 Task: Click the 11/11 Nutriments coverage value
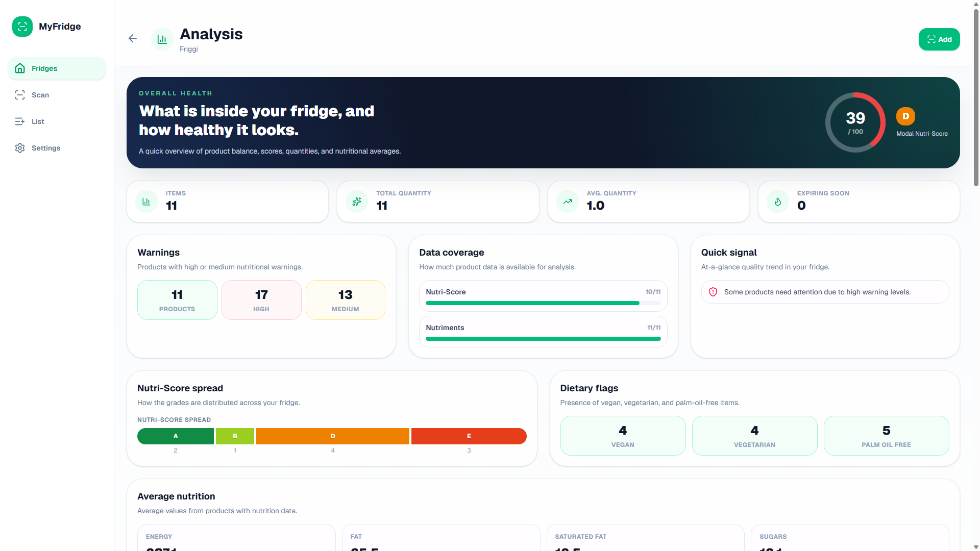(654, 328)
